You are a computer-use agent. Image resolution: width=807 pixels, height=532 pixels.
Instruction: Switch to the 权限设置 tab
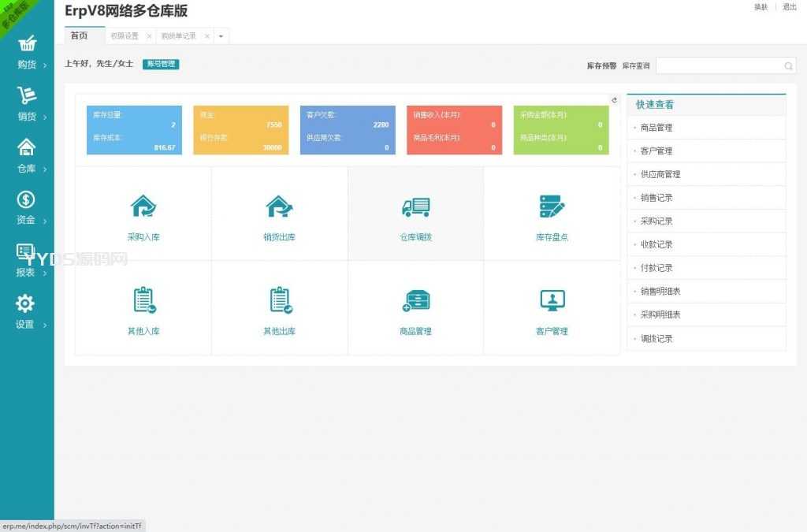125,36
